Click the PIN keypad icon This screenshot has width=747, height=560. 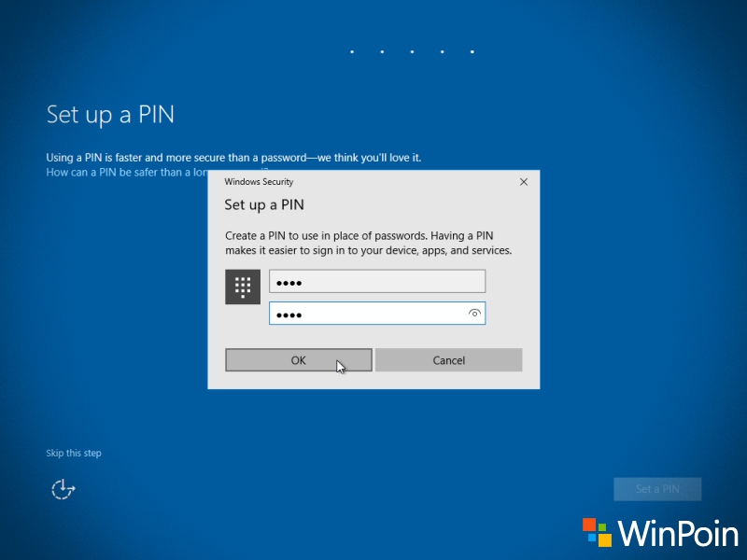(243, 287)
